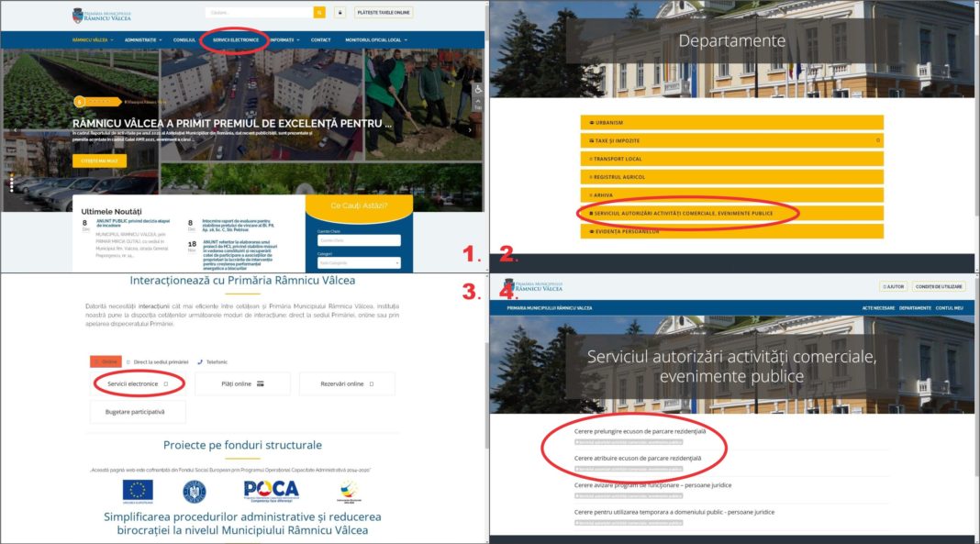The image size is (980, 544).
Task: Open the category select in search panel
Action: click(359, 263)
